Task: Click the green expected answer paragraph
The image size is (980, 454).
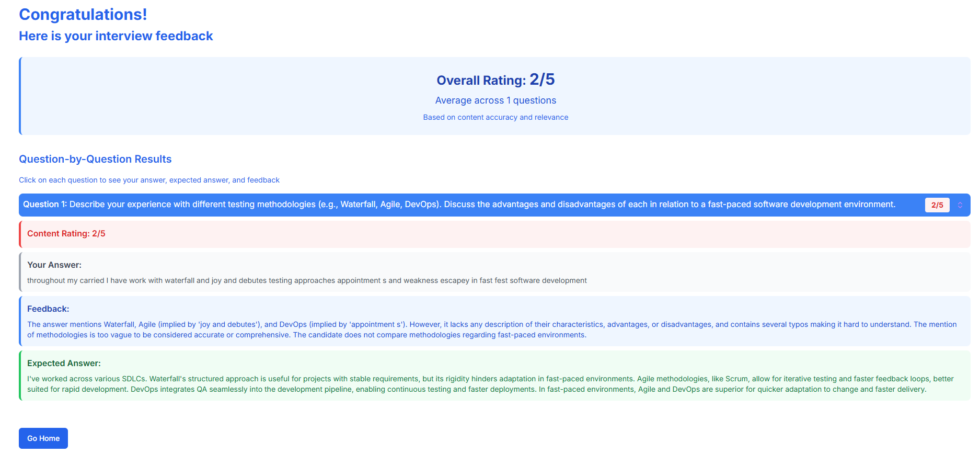Action: tap(490, 384)
